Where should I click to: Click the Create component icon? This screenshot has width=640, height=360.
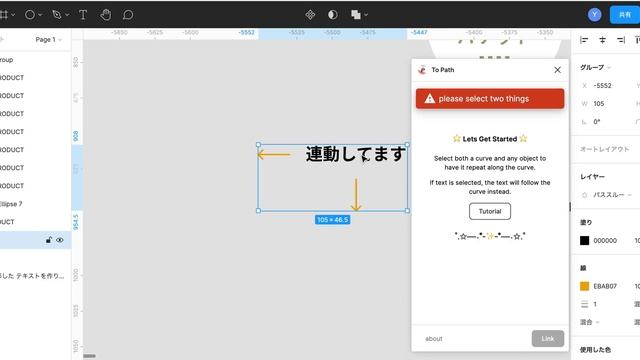tap(310, 15)
